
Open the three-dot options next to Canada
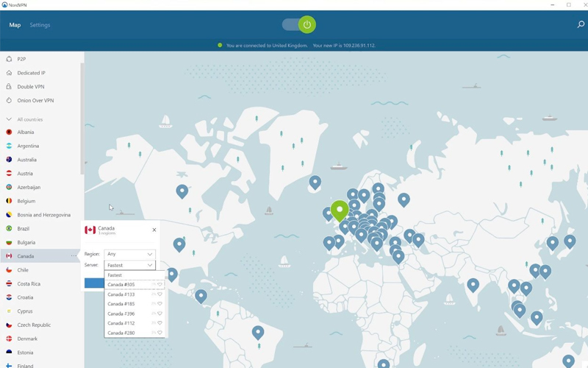coord(74,256)
